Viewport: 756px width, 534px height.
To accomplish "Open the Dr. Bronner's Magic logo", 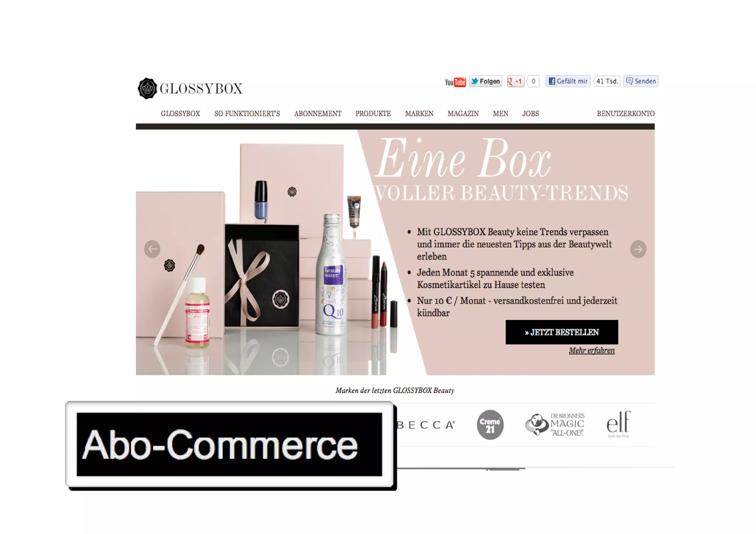I will [x=555, y=425].
